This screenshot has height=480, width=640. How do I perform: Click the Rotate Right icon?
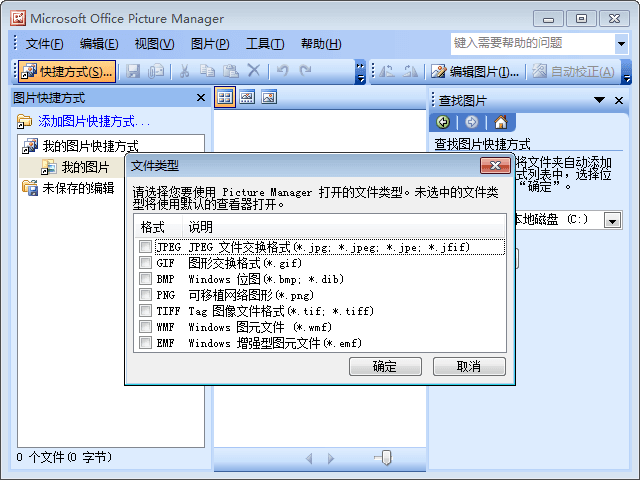410,71
